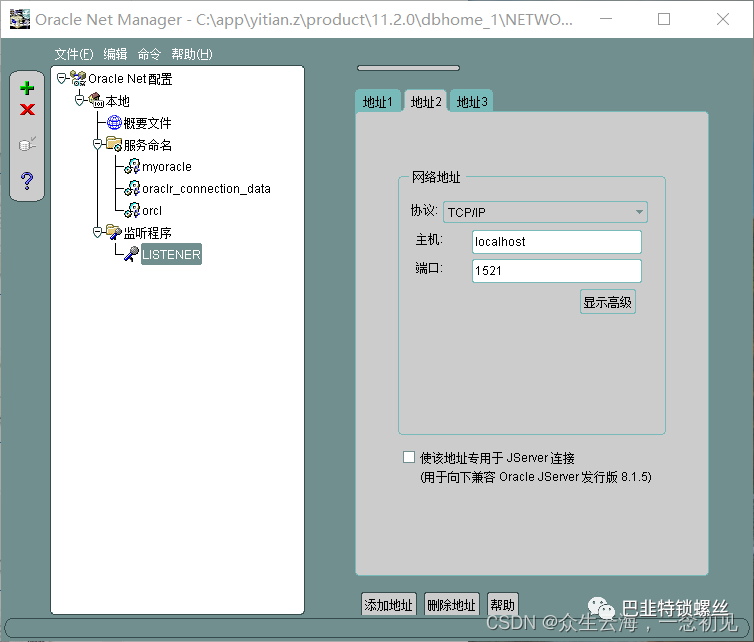
Task: Open the location selector dropdown above tabs
Action: tap(408, 68)
